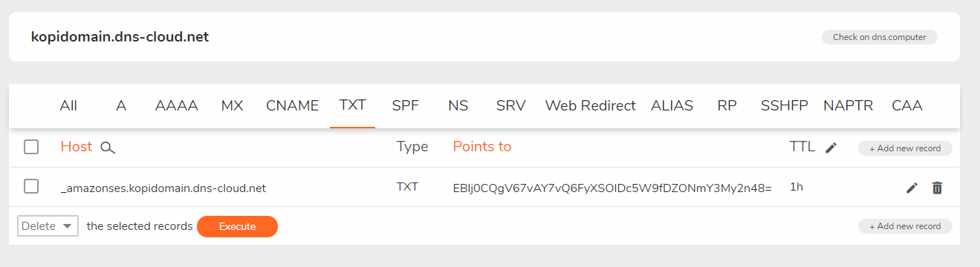
Task: Click the _amazonses.kopidomain.dns-cloud.net host entry
Action: coord(163,188)
